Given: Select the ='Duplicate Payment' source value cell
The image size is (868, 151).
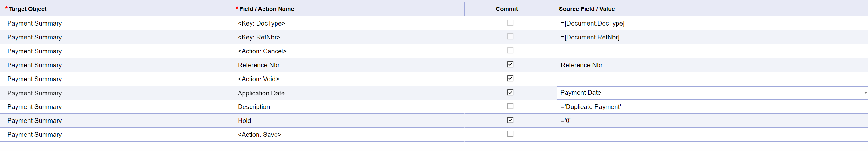Looking at the screenshot, I should [591, 107].
